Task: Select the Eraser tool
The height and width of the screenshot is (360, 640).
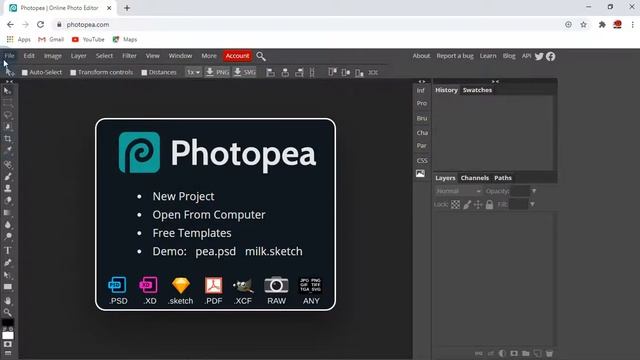Action: point(7,200)
